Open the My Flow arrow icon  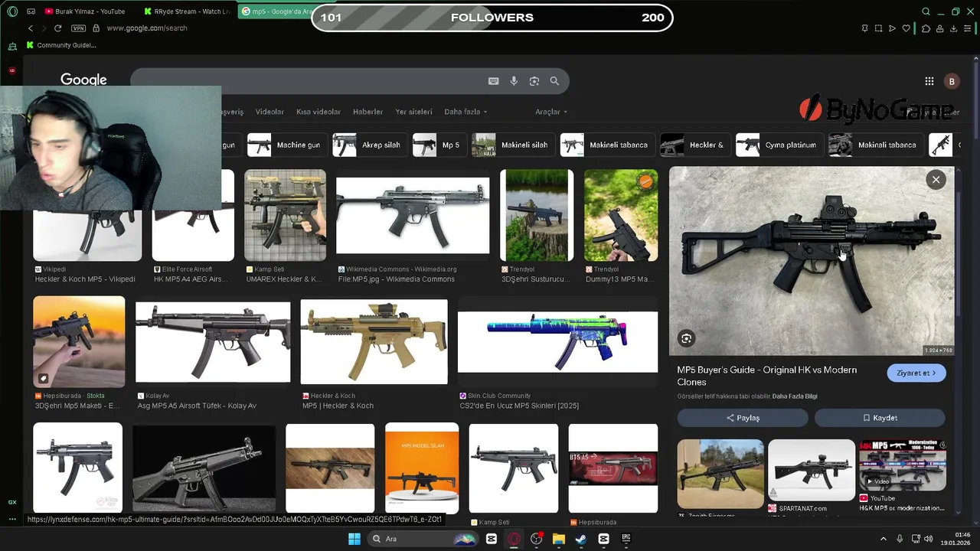(x=892, y=28)
